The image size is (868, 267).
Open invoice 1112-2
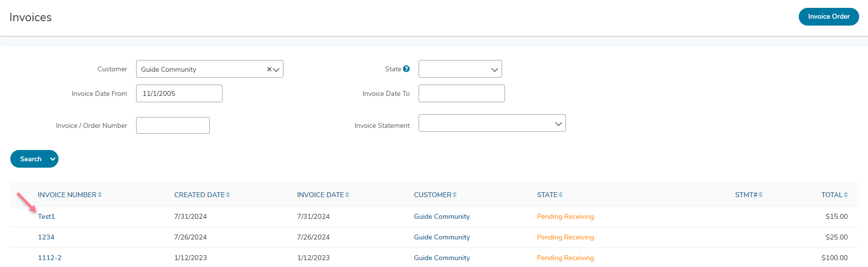(x=50, y=258)
